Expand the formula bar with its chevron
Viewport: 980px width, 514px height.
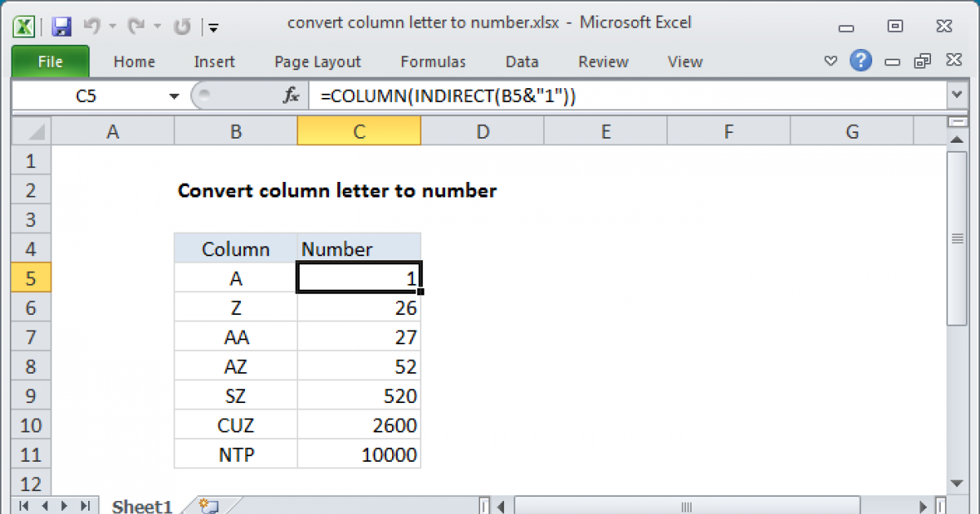956,95
